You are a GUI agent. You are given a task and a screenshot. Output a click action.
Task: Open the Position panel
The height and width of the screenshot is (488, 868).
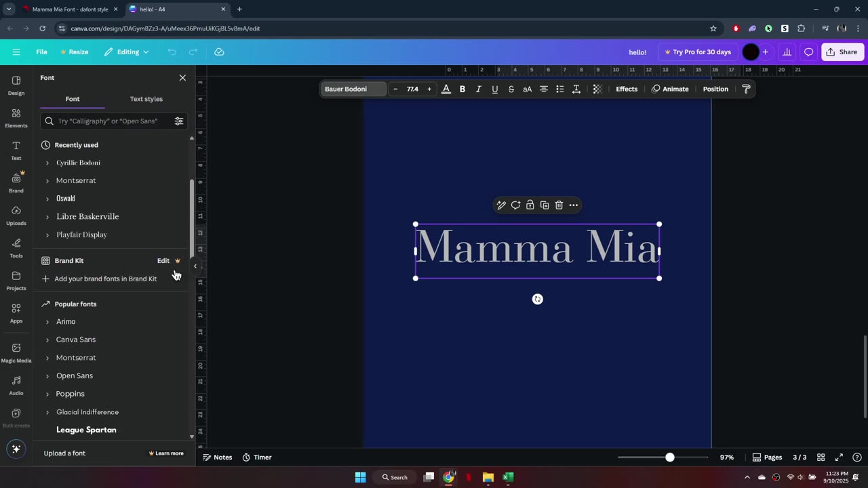pyautogui.click(x=715, y=89)
